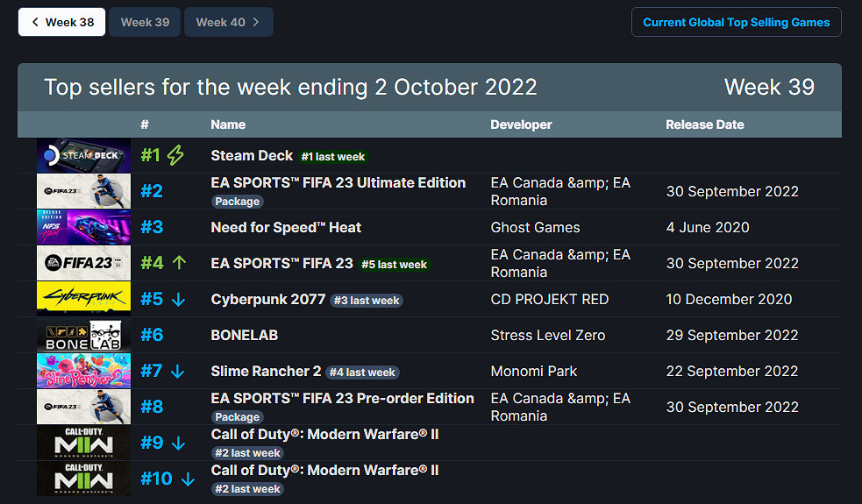The image size is (862, 504).
Task: Click the Release Date column header
Action: coord(704,124)
